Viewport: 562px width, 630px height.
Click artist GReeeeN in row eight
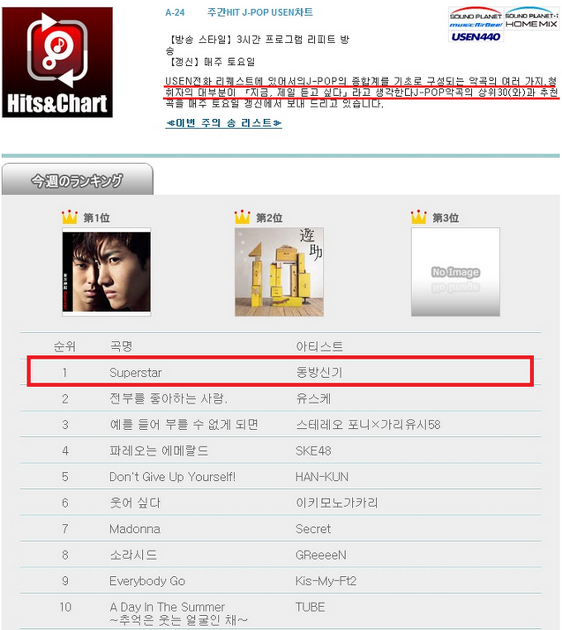[321, 555]
